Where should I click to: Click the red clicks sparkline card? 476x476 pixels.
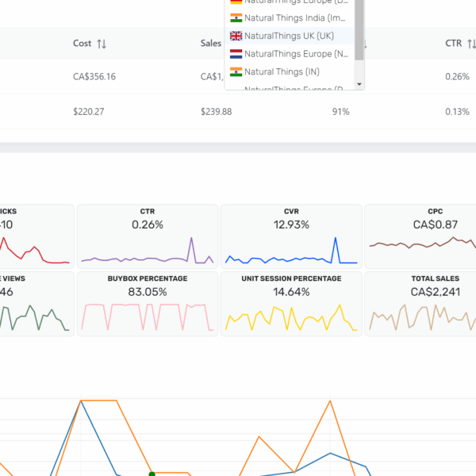pyautogui.click(x=36, y=236)
